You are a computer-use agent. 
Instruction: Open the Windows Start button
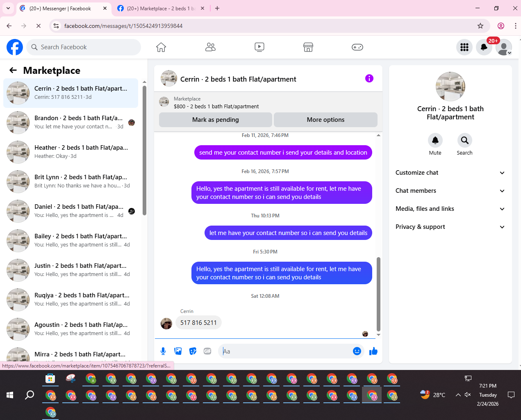point(10,395)
